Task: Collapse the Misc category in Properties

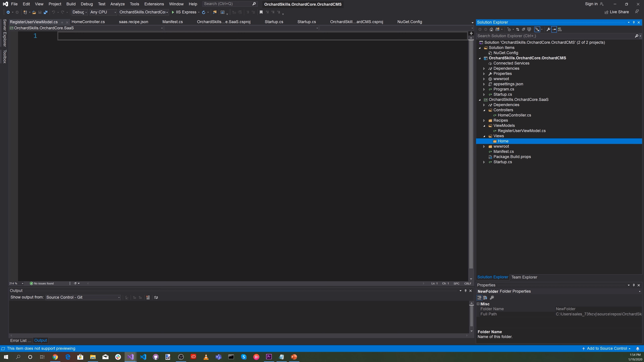Action: 478,304
